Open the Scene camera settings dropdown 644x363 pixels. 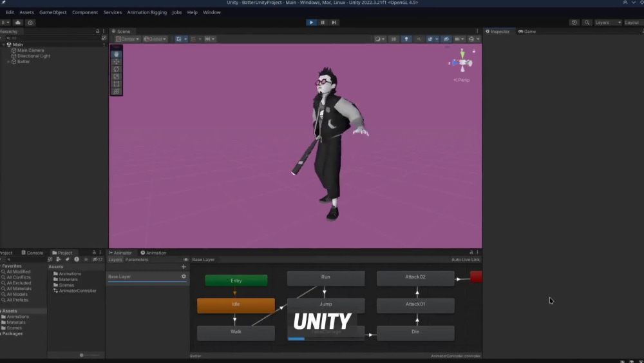click(x=459, y=39)
